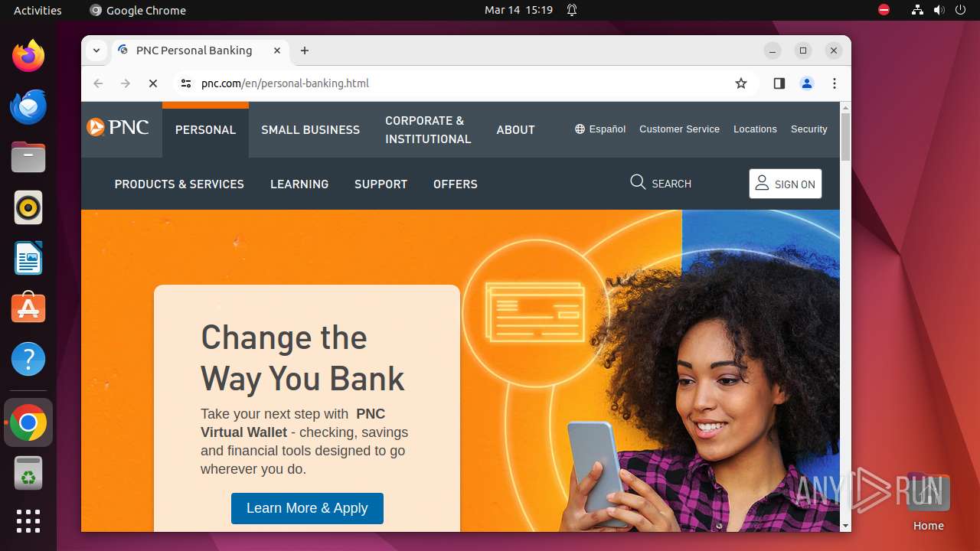Click the Learn More & Apply button
Viewport: 980px width, 551px height.
pyautogui.click(x=307, y=508)
